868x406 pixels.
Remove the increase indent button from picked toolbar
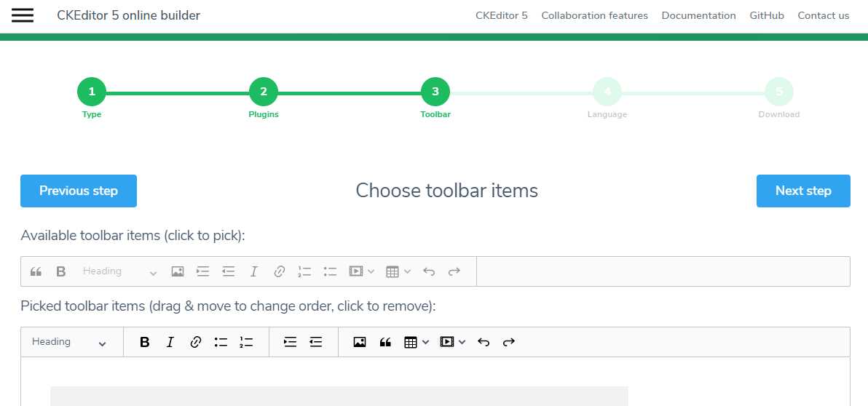[290, 343]
